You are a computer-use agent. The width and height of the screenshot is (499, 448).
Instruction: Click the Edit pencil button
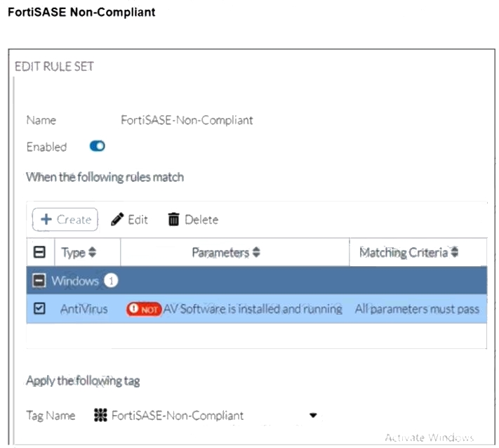[x=129, y=219]
